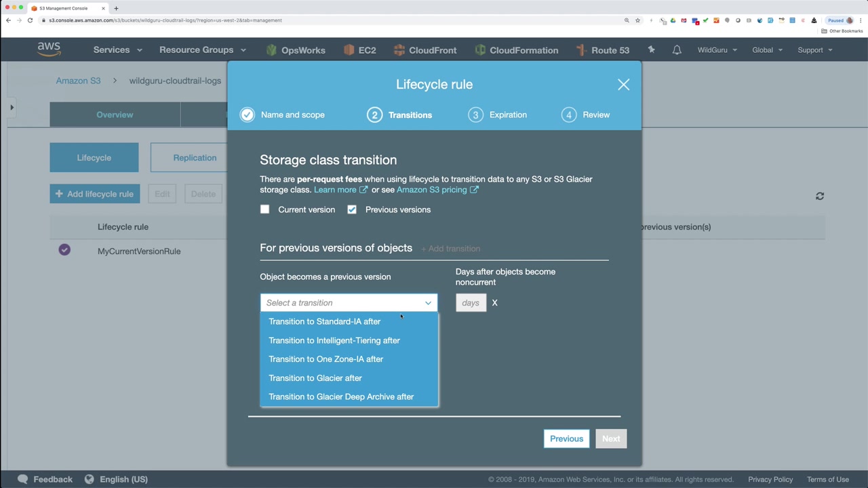Expand the left navigation panel arrow
The image size is (868, 488).
click(12, 107)
